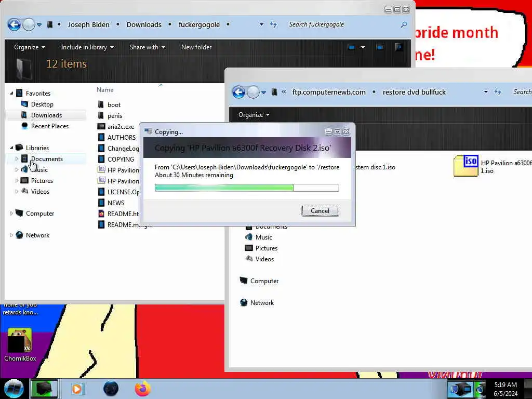This screenshot has width=532, height=399.
Task: Click the change view icon in fuckergogole window
Action: point(352,47)
